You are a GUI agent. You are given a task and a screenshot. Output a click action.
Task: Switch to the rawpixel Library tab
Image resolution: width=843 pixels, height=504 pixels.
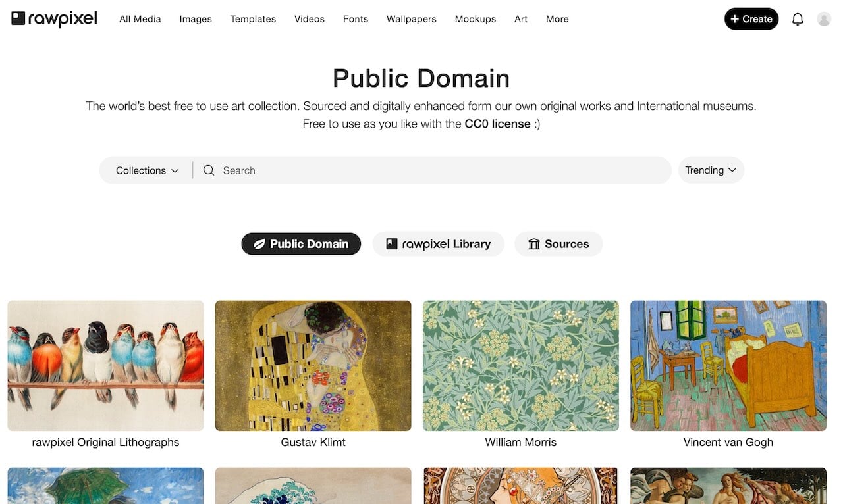pyautogui.click(x=446, y=244)
